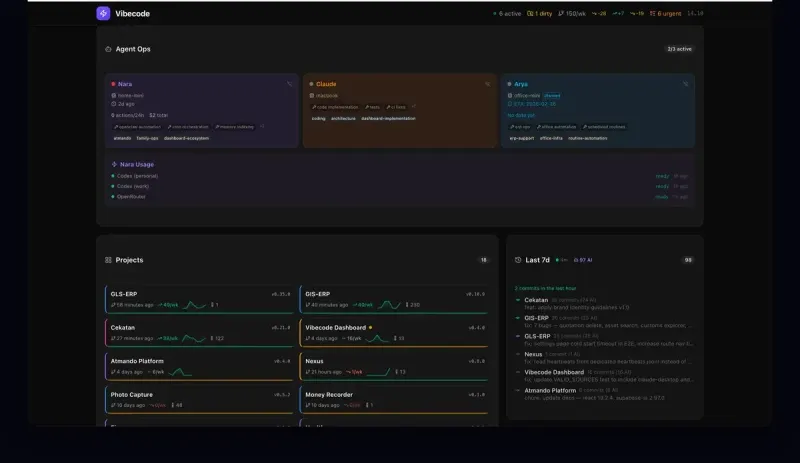Click the sparkline chart on the Nexus project
This screenshot has width=800, height=463.
[x=378, y=372]
